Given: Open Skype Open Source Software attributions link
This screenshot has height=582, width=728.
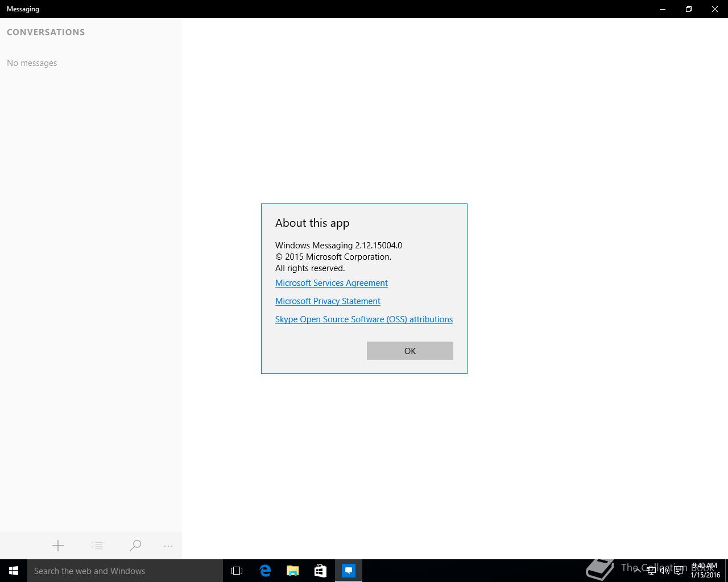Looking at the screenshot, I should click(364, 319).
